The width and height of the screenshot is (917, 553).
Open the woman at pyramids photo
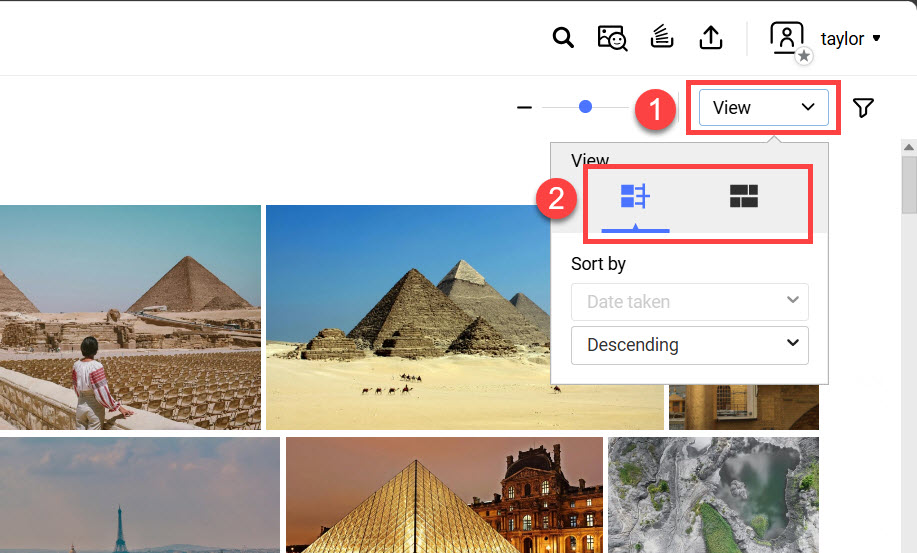tap(130, 317)
